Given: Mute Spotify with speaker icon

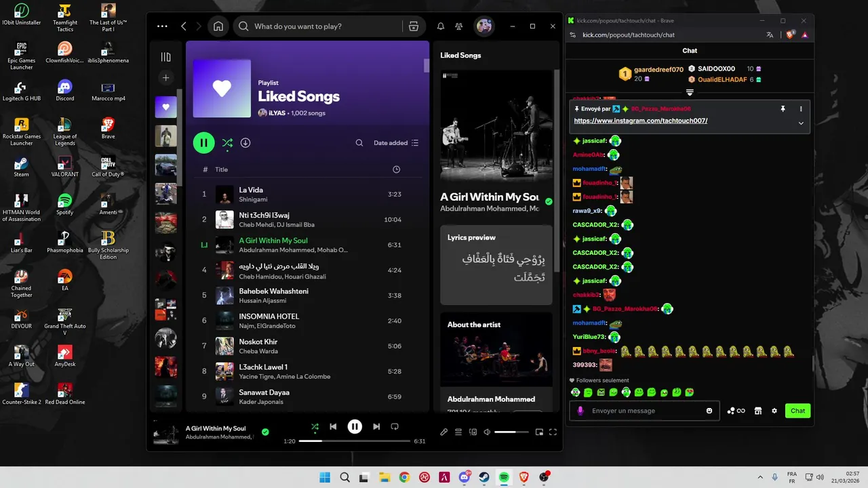Looking at the screenshot, I should [x=487, y=432].
